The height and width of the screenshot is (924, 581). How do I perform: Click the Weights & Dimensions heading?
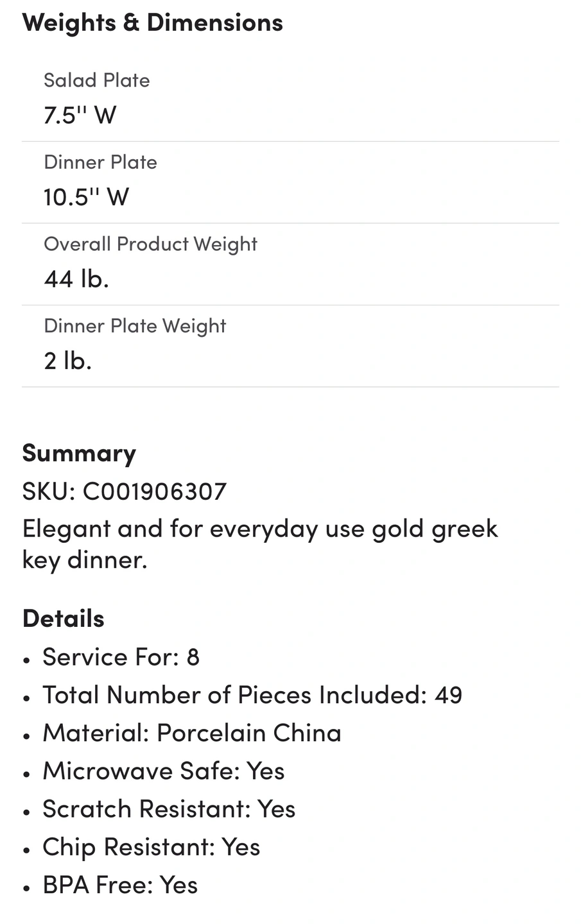pos(152,23)
